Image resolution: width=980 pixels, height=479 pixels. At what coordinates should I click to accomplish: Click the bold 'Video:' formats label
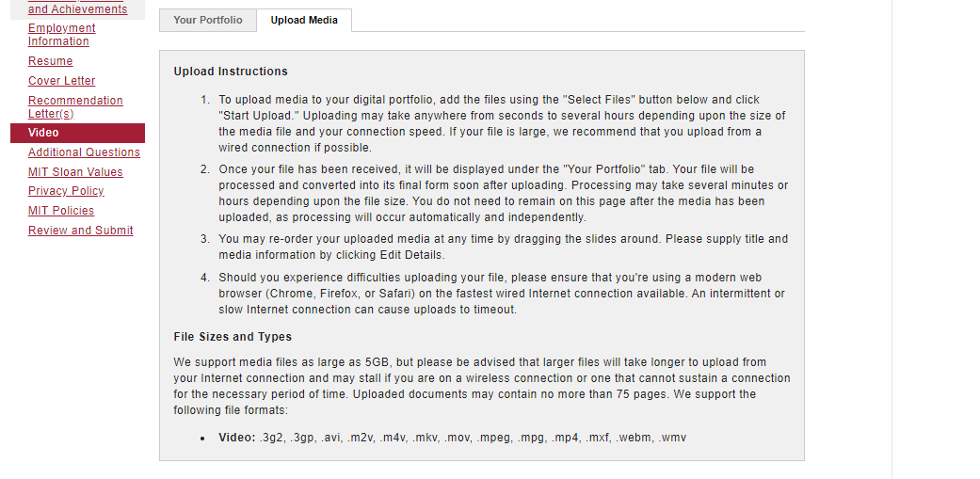click(237, 438)
